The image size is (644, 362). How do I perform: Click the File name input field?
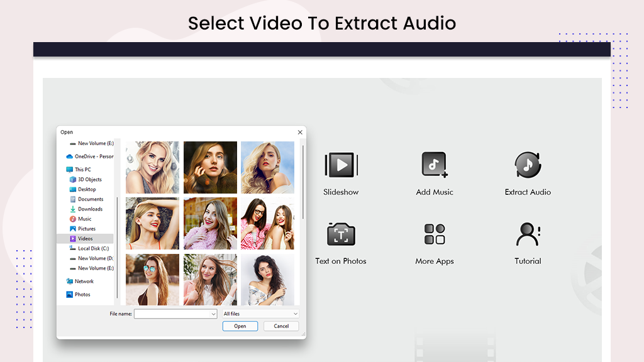[175, 314]
